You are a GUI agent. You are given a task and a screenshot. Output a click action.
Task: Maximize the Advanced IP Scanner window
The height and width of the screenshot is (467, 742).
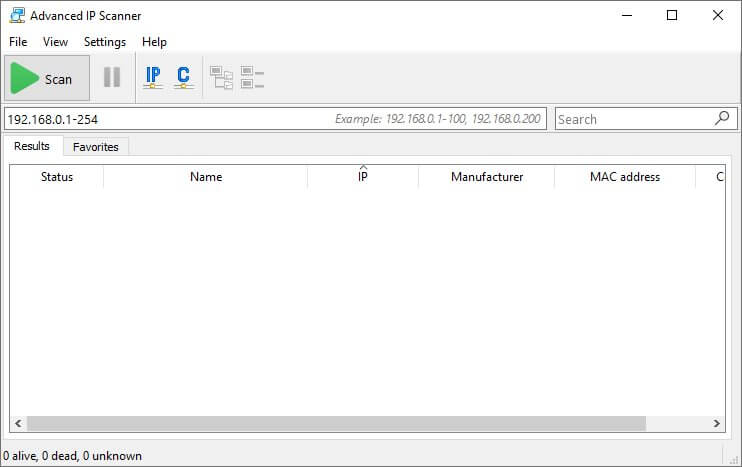click(x=672, y=15)
